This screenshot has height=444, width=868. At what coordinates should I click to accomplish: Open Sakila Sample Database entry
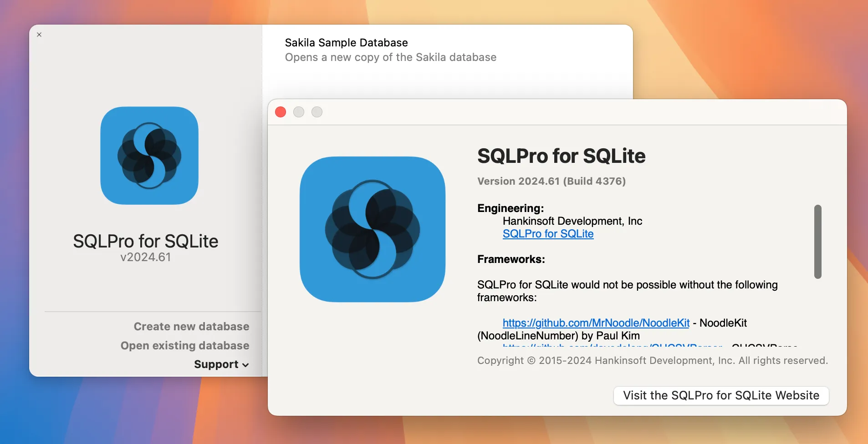[447, 50]
